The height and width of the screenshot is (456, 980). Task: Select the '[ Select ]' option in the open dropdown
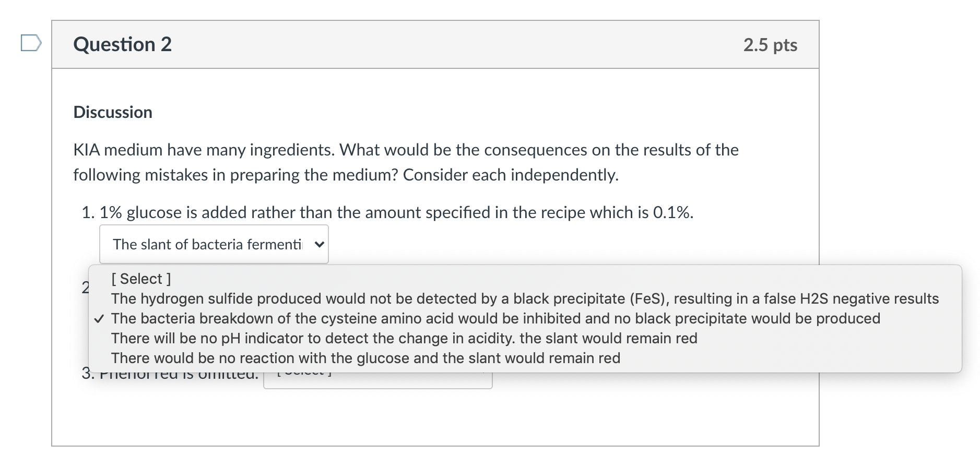point(140,279)
